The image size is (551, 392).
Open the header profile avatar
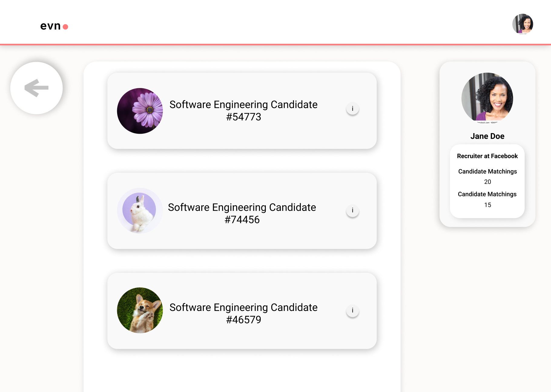[523, 24]
